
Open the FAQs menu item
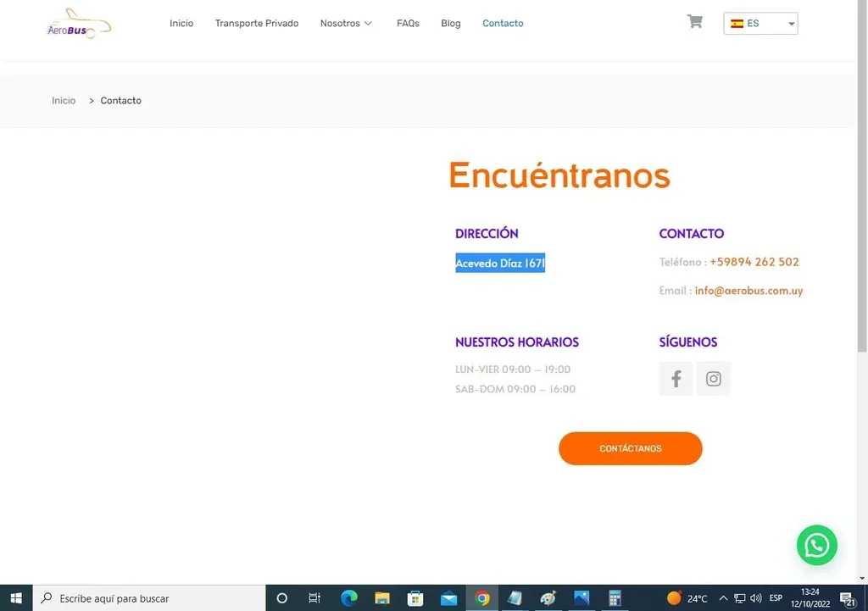pyautogui.click(x=408, y=24)
